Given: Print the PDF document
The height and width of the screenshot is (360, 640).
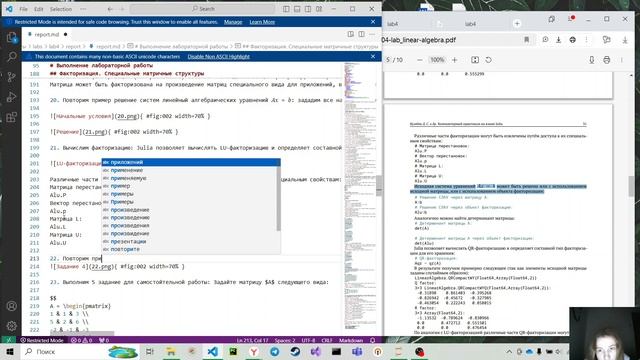Looking at the screenshot, I should (x=607, y=60).
